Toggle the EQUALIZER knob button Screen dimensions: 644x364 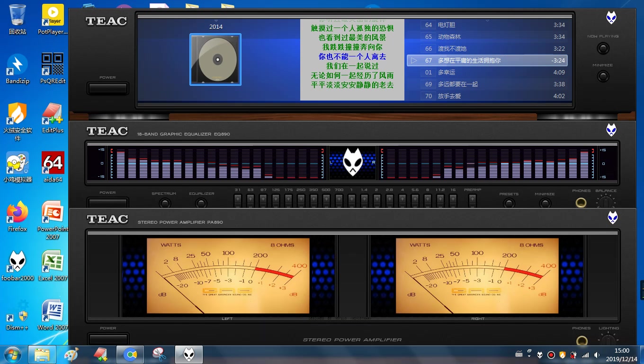tap(202, 203)
